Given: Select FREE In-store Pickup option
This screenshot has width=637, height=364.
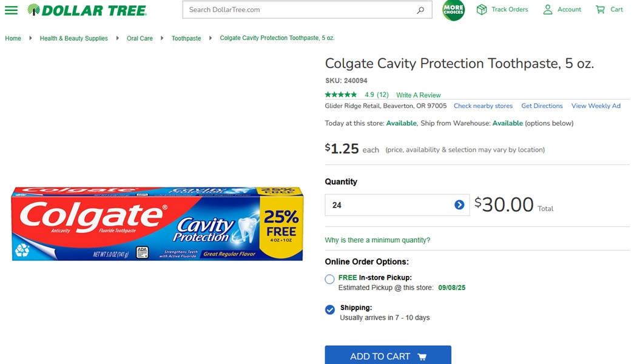Looking at the screenshot, I should click(329, 279).
